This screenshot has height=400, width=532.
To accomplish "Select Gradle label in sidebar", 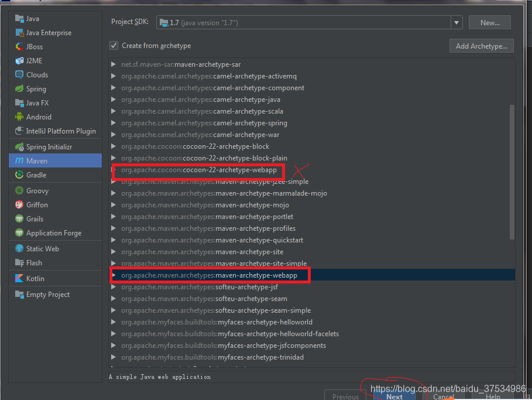I will (36, 175).
